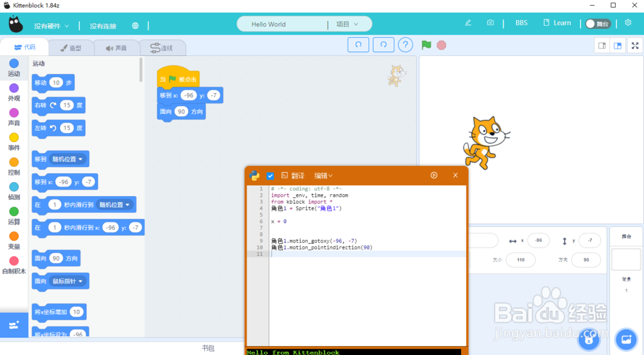Image resolution: width=644 pixels, height=355 pixels.
Task: Click the cat sprite on stage
Action: coord(487,142)
